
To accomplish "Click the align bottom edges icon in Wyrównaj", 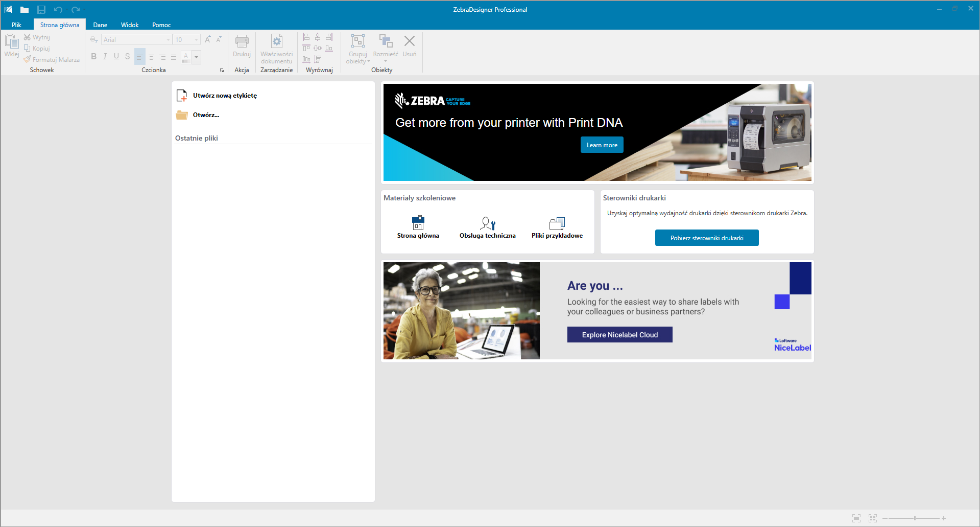I will [329, 48].
